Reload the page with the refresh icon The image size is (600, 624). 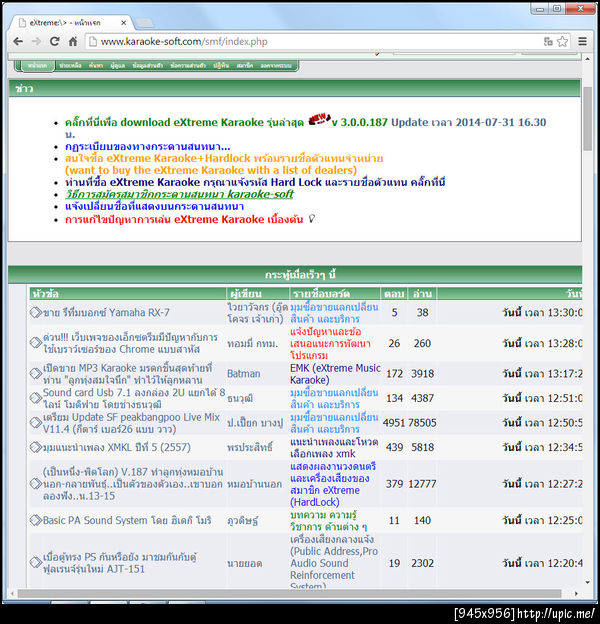point(55,41)
